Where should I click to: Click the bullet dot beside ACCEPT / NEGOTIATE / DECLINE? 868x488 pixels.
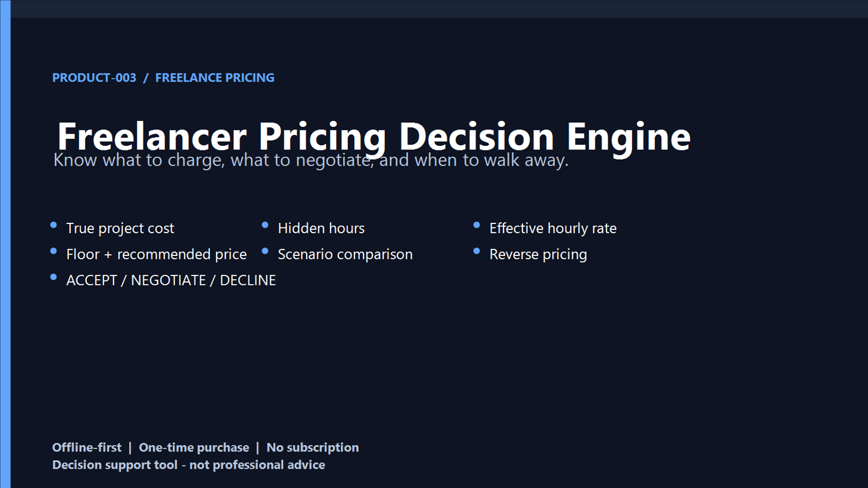(54, 277)
